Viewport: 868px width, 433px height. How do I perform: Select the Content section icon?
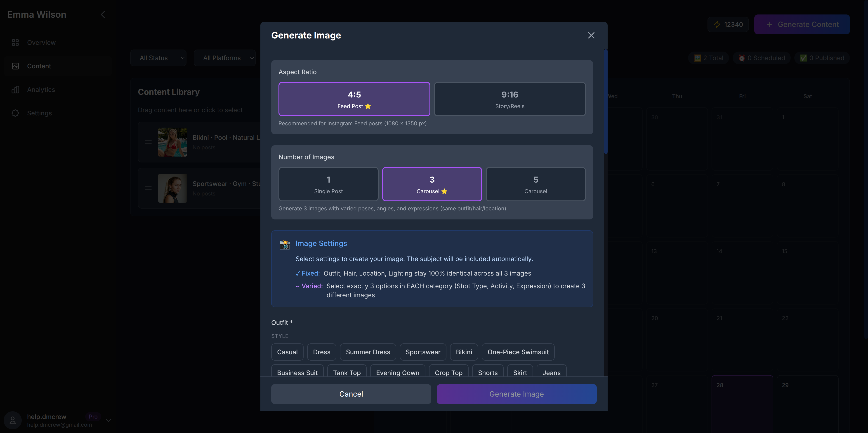tap(15, 66)
